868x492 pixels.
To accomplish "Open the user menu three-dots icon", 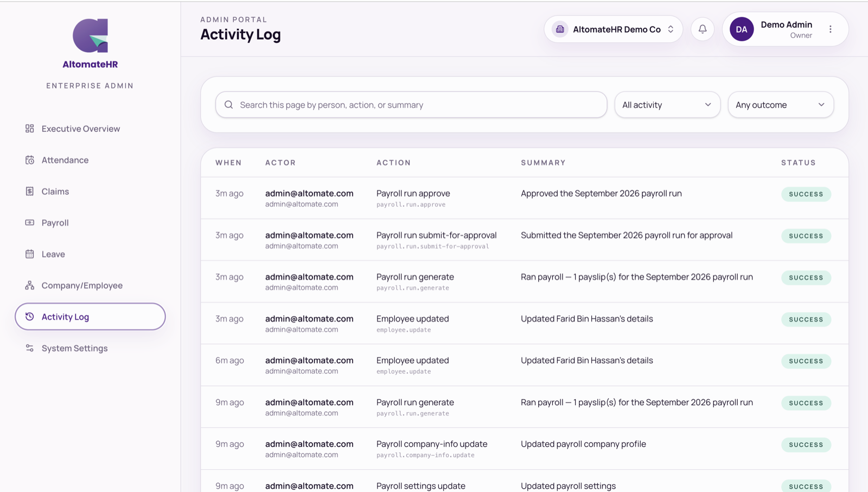I will pos(830,29).
